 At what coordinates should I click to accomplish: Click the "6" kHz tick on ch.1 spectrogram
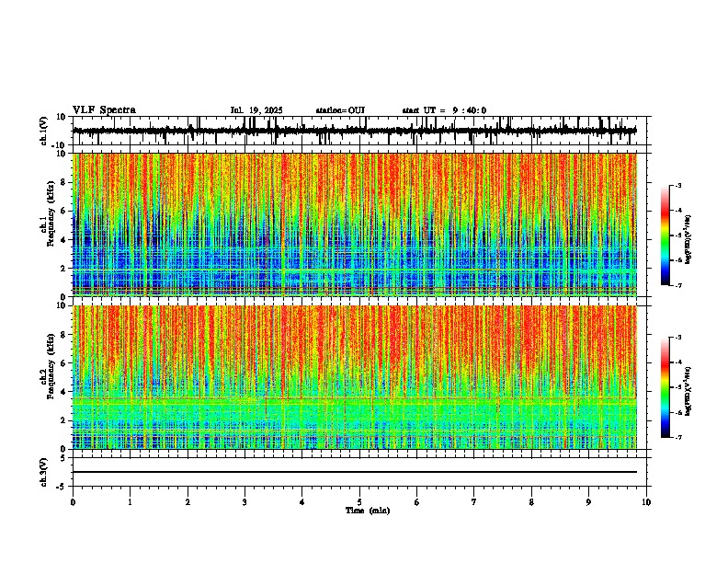[63, 212]
